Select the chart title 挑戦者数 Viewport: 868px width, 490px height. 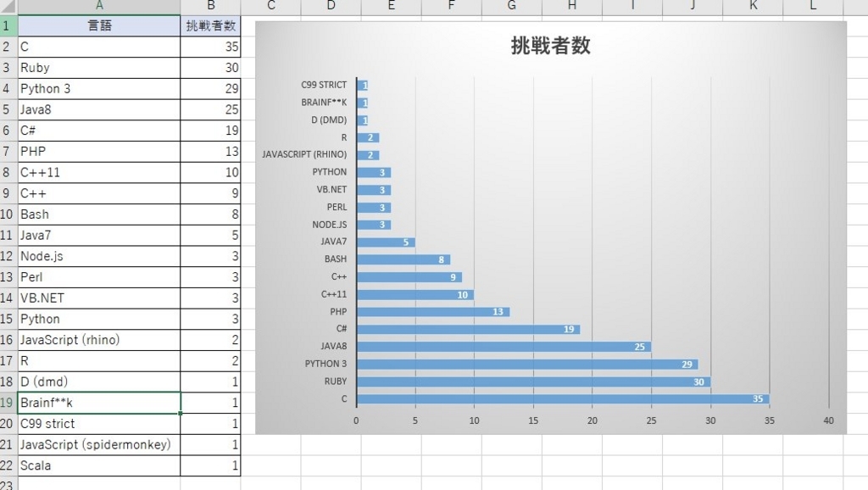(x=551, y=46)
